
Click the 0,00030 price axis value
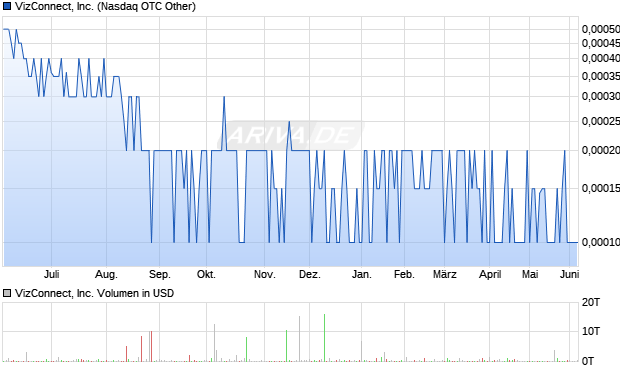601,96
